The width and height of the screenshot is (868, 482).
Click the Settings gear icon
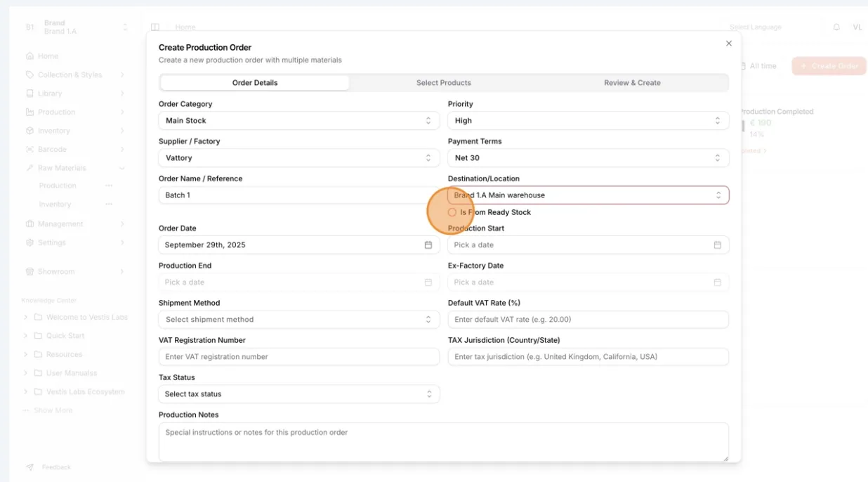pyautogui.click(x=29, y=242)
